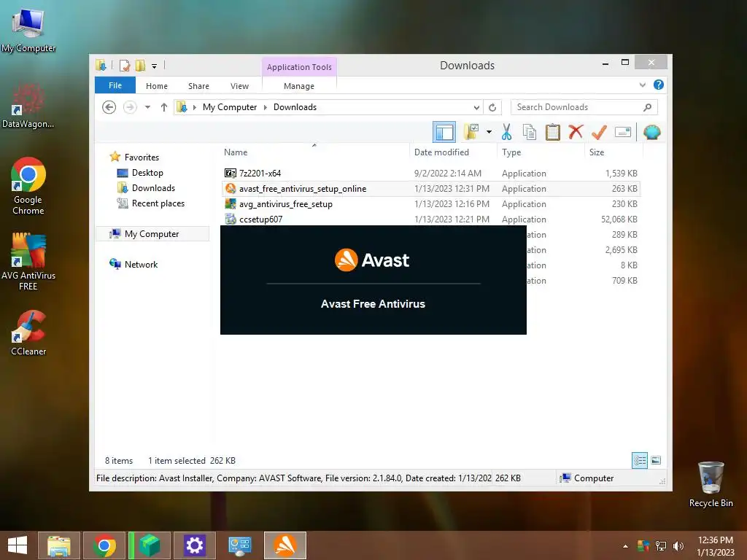Click the Classic Shell settings icon
Viewport: 747px width, 560px height.
point(651,132)
